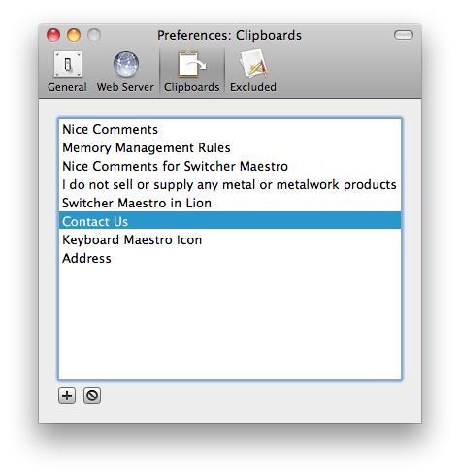Select the Memory Management Rules clipboard
The width and height of the screenshot is (460, 476).
click(x=230, y=148)
